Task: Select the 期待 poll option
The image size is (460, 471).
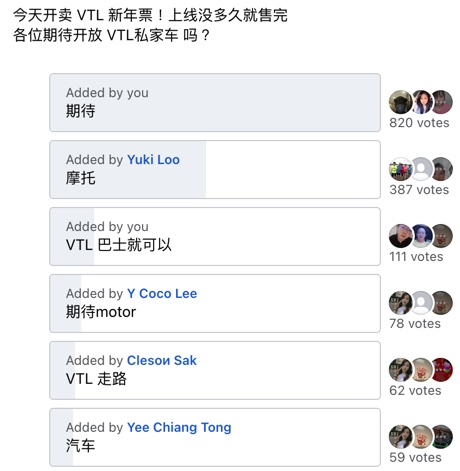Action: (215, 102)
